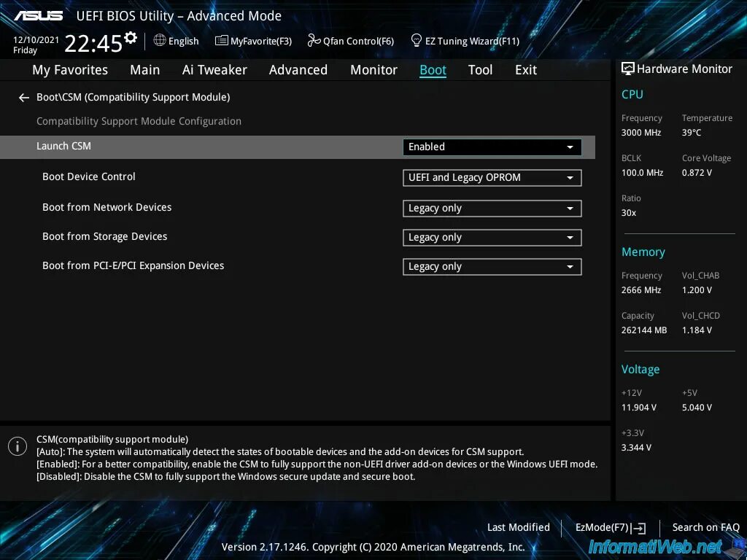Screen dimensions: 747x560
Task: Click CPU temperature value 39°C
Action: click(692, 133)
